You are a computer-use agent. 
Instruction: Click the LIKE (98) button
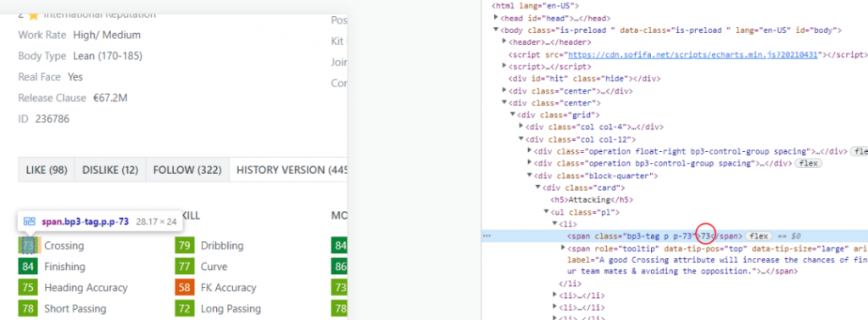[47, 170]
